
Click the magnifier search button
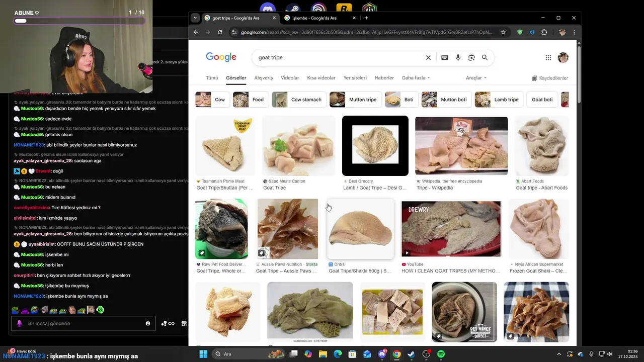click(x=485, y=58)
